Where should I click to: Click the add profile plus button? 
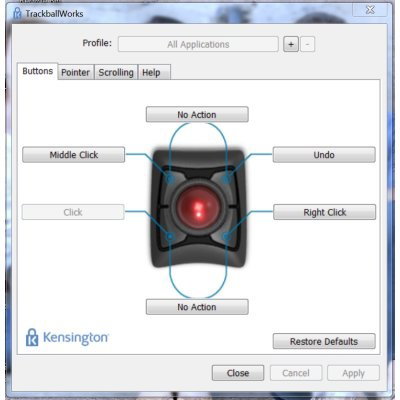(x=291, y=44)
